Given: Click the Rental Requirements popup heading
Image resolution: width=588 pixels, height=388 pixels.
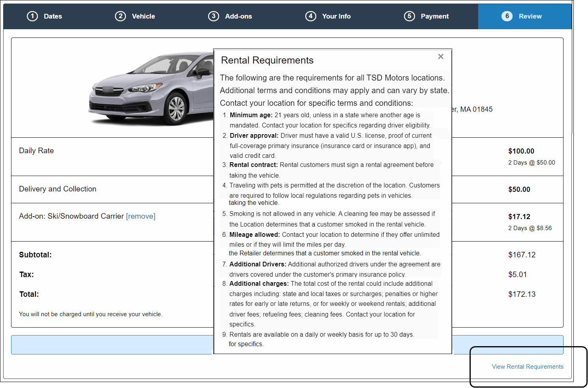Looking at the screenshot, I should (x=267, y=60).
